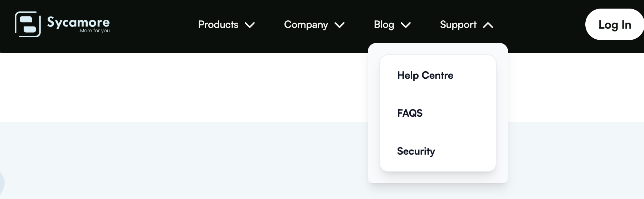Click the Sycamore logo icon
Screen dimensions: 644x199
tap(28, 24)
